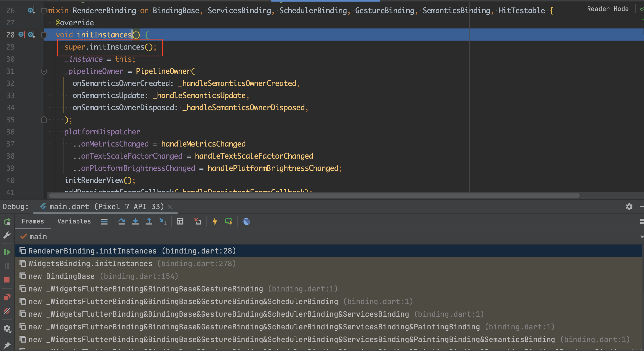This screenshot has width=644, height=351.
Task: Click editor horizontal scrollbar
Action: (x=314, y=196)
